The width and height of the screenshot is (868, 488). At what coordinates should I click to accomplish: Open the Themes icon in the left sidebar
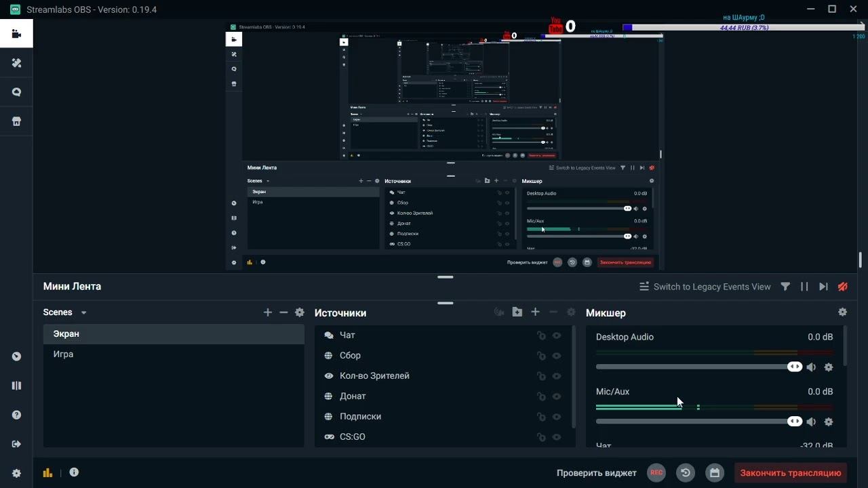16,63
